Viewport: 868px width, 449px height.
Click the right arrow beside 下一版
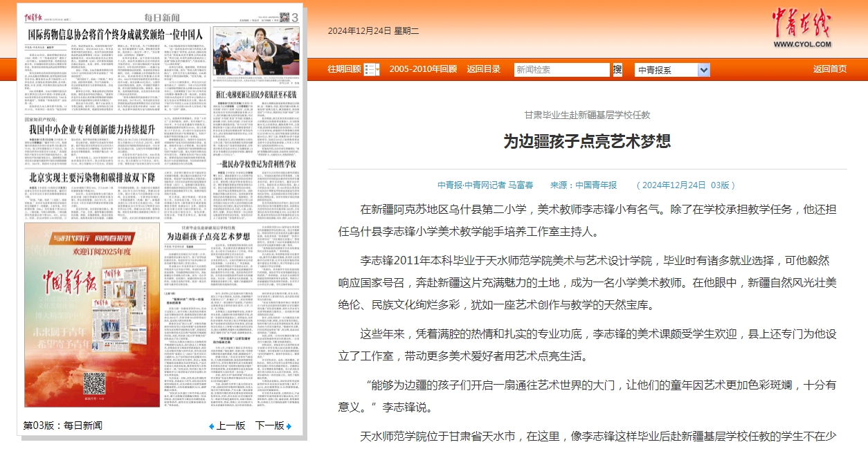pos(289,426)
